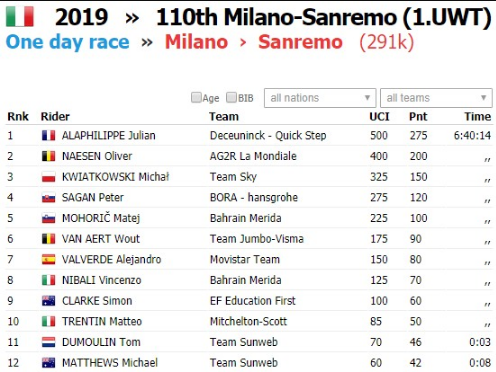Sort results by the UCI column header
The width and height of the screenshot is (496, 372).
click(x=379, y=117)
